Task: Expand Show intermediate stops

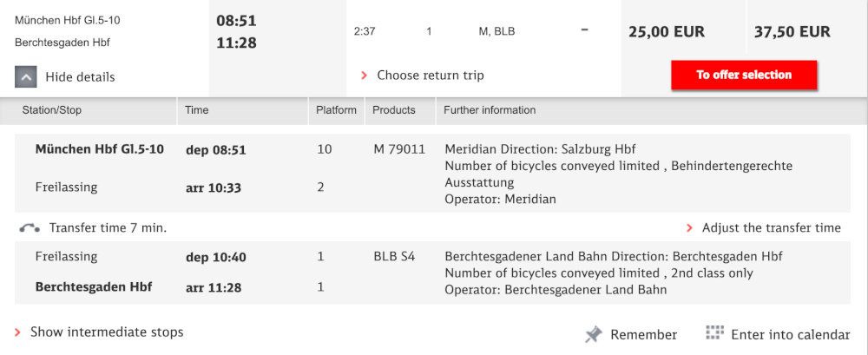Action: (107, 332)
